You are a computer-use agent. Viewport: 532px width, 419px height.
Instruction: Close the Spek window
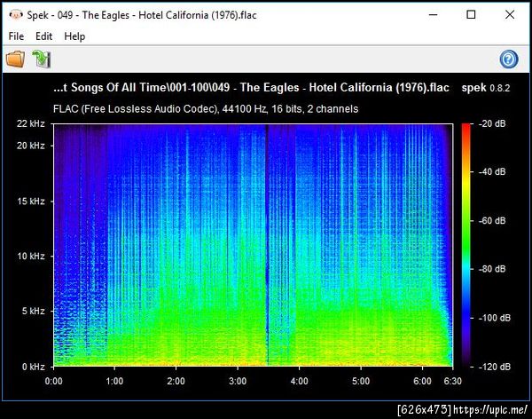pyautogui.click(x=510, y=14)
